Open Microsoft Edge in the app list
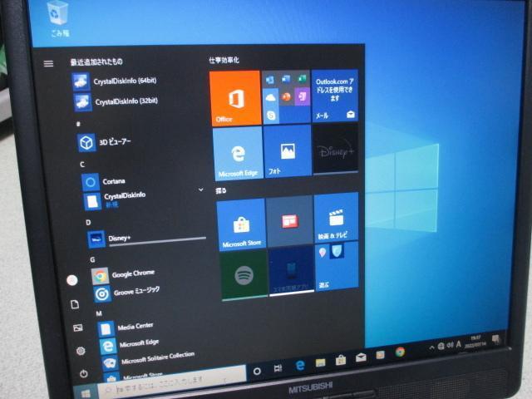 (x=130, y=344)
